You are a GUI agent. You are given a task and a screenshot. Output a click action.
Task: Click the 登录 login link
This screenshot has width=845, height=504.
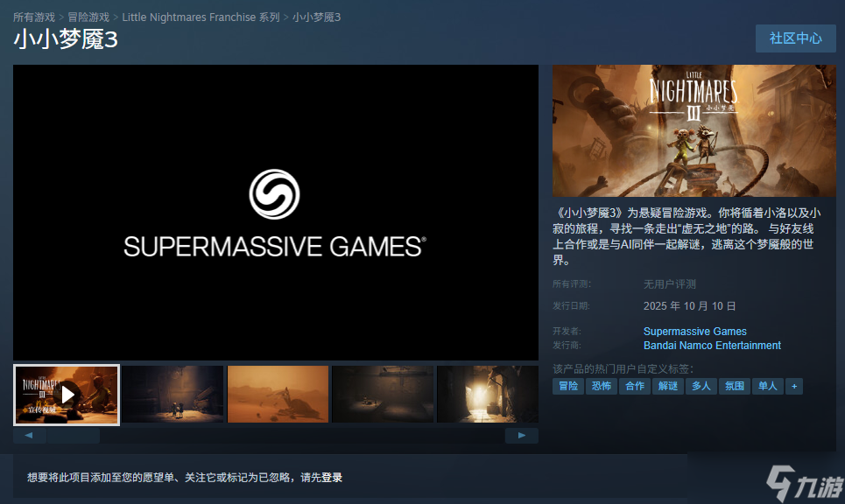pyautogui.click(x=332, y=478)
